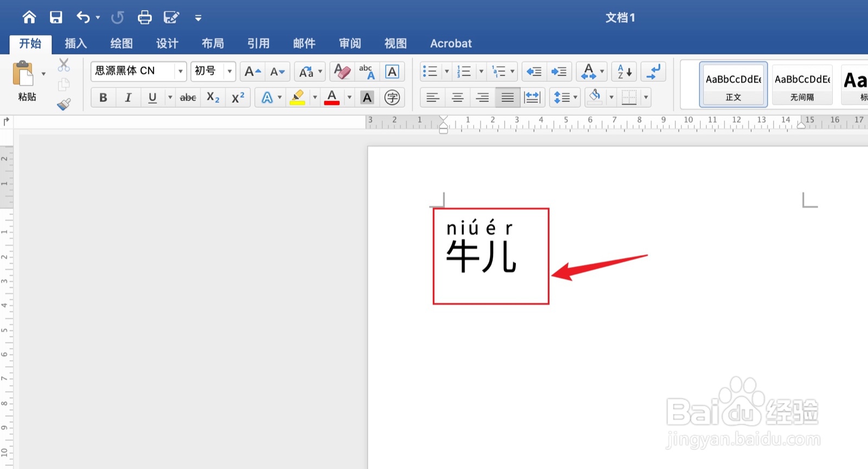The height and width of the screenshot is (469, 868).
Task: Open the undo history dropdown arrow
Action: 98,18
